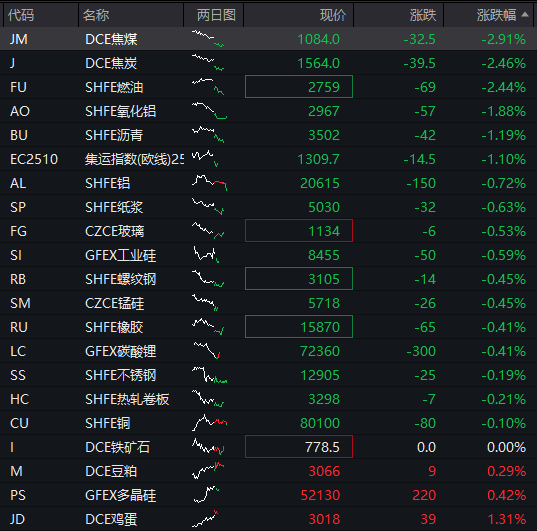Open the SHFE氧化铝 two-day mini chart

point(209,111)
